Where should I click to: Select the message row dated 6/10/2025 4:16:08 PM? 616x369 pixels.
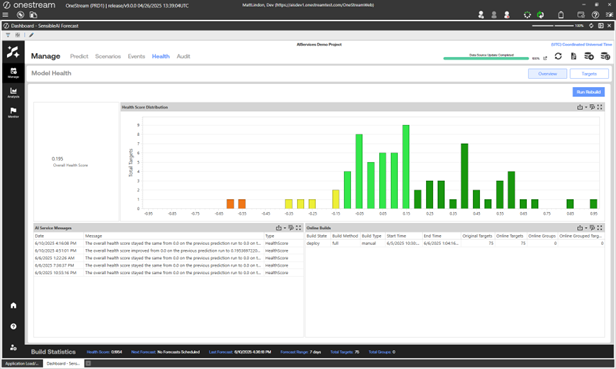168,243
